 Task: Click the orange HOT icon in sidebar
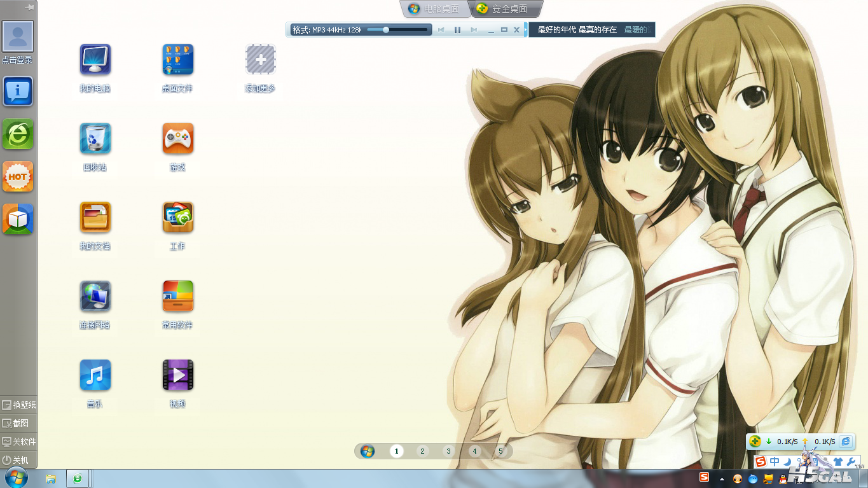coord(18,177)
